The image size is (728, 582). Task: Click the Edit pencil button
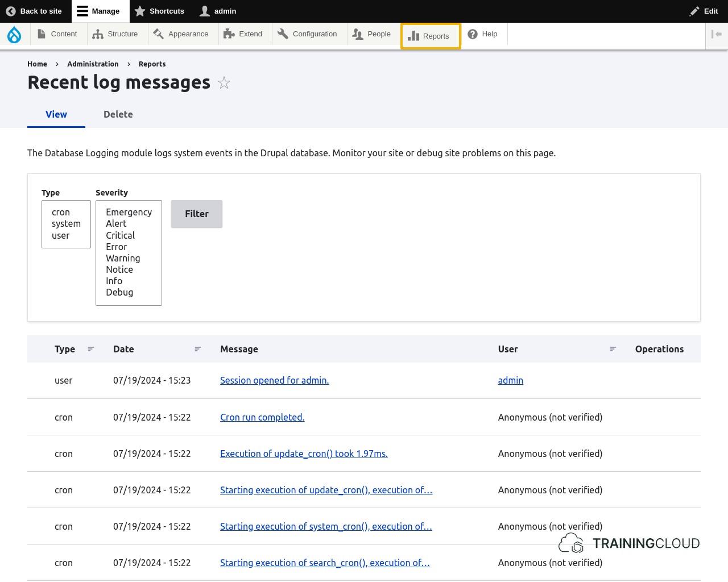[704, 11]
